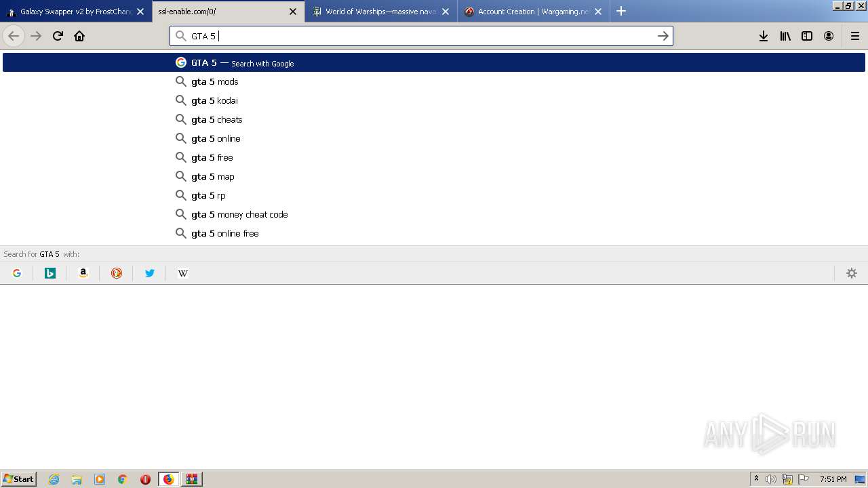The height and width of the screenshot is (488, 868).
Task: Go back with the back arrow button
Action: coord(14,36)
